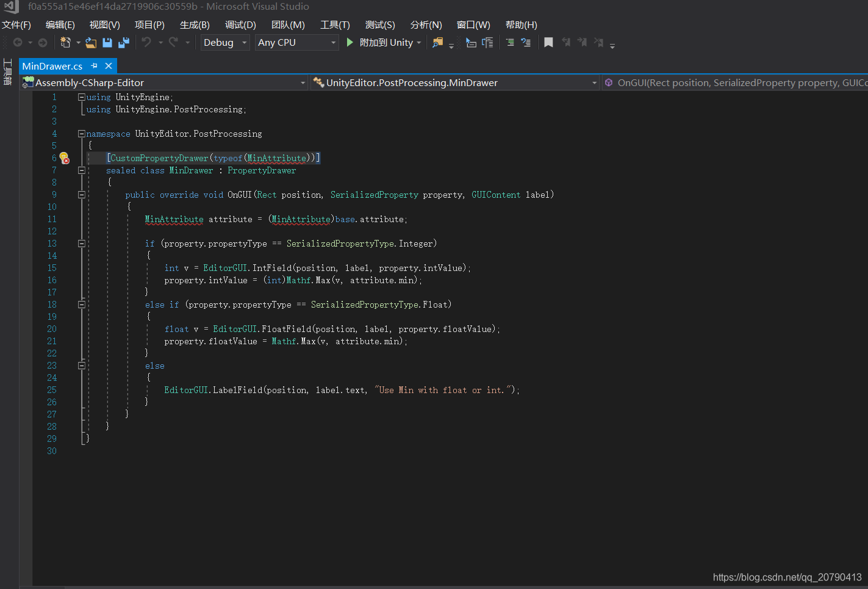
Task: Click the Visual Studio logo icon
Action: (11, 7)
